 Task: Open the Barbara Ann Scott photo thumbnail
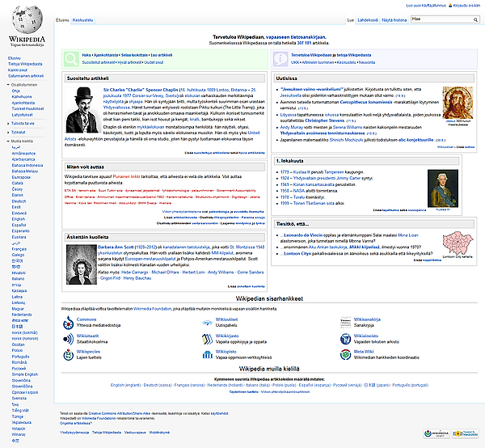(82, 264)
